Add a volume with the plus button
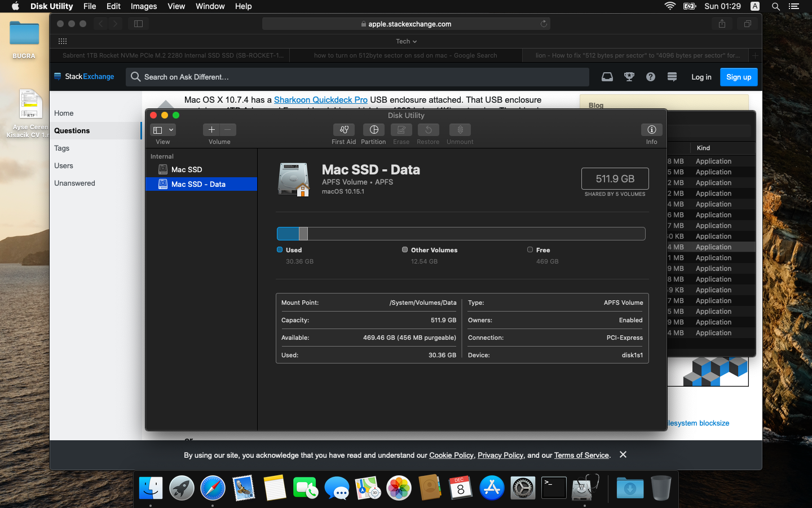The image size is (812, 508). [211, 130]
